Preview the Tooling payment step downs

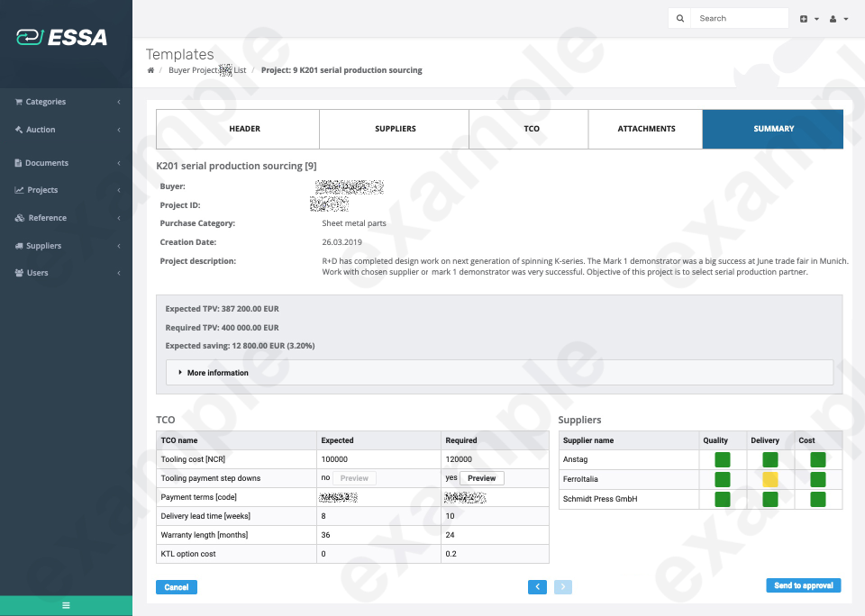coord(482,478)
